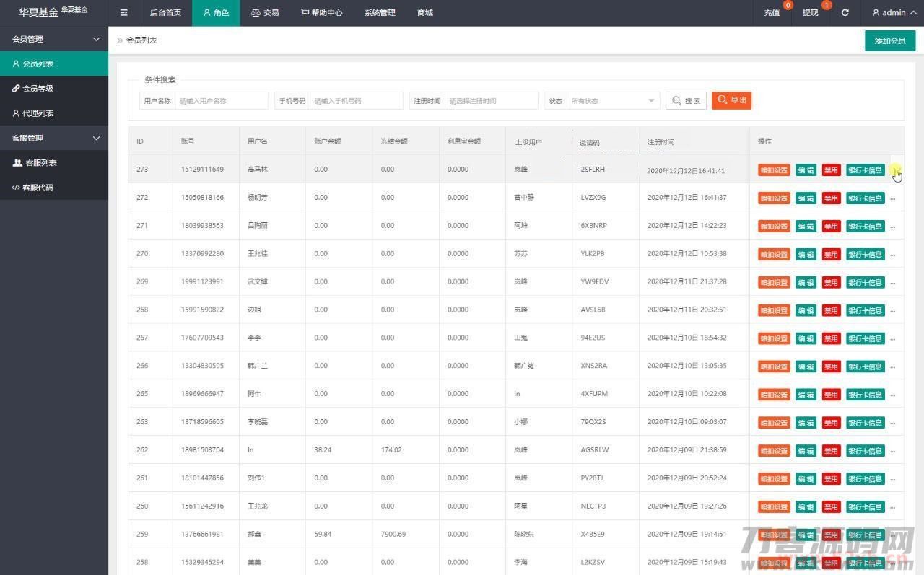Disable user 高马林 with the red 禁用 button
This screenshot has width=924, height=575.
click(831, 170)
